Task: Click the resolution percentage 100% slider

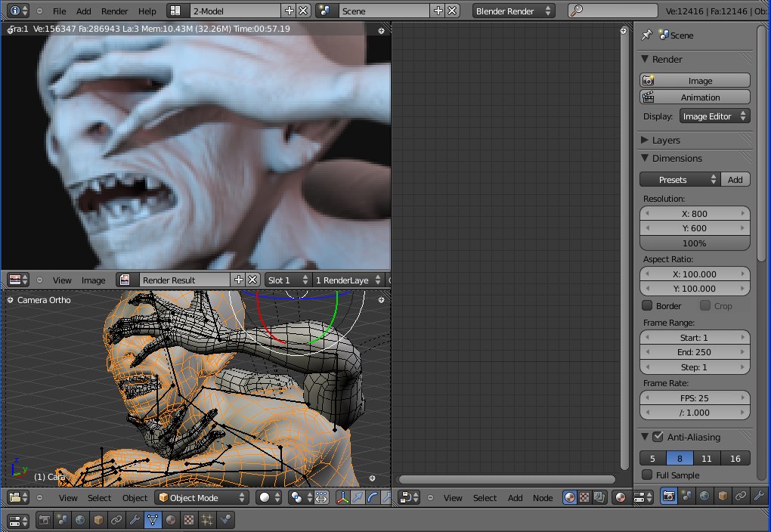Action: click(695, 243)
